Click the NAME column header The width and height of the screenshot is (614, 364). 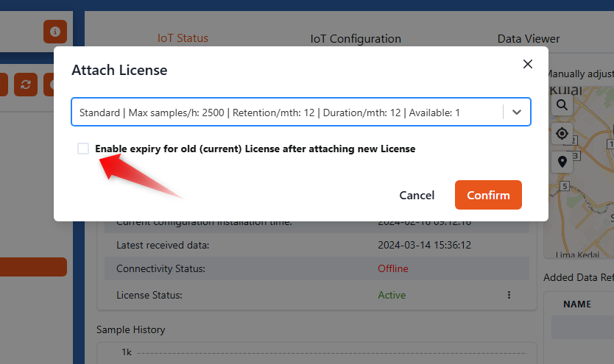[577, 304]
